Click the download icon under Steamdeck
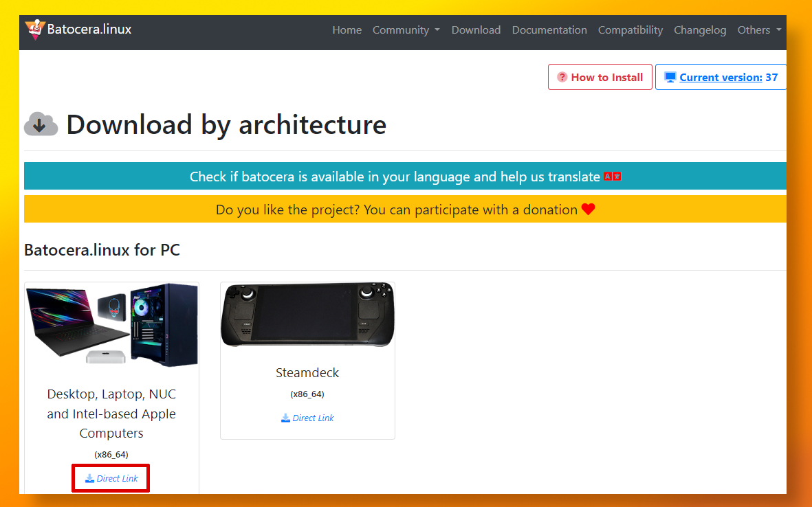This screenshot has width=812, height=507. 285,418
